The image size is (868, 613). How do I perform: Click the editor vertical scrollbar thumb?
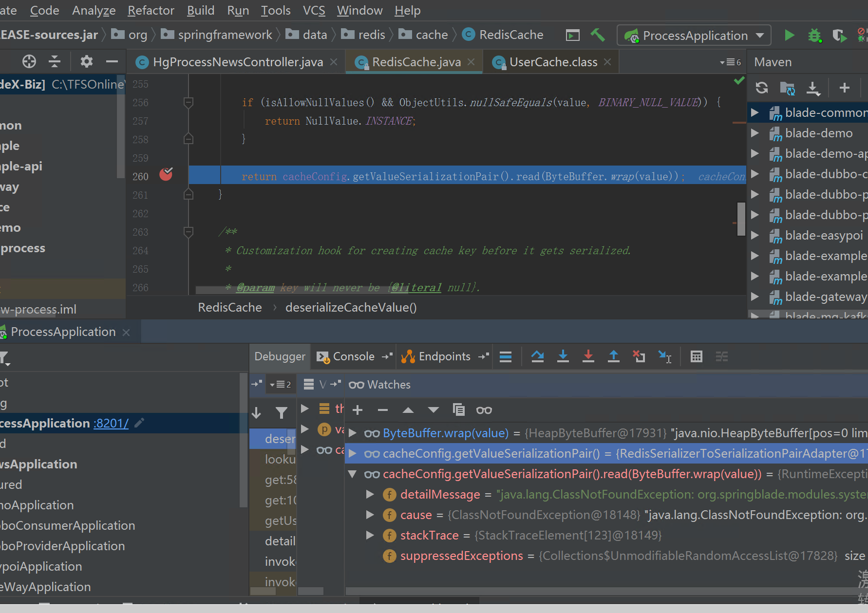(741, 218)
